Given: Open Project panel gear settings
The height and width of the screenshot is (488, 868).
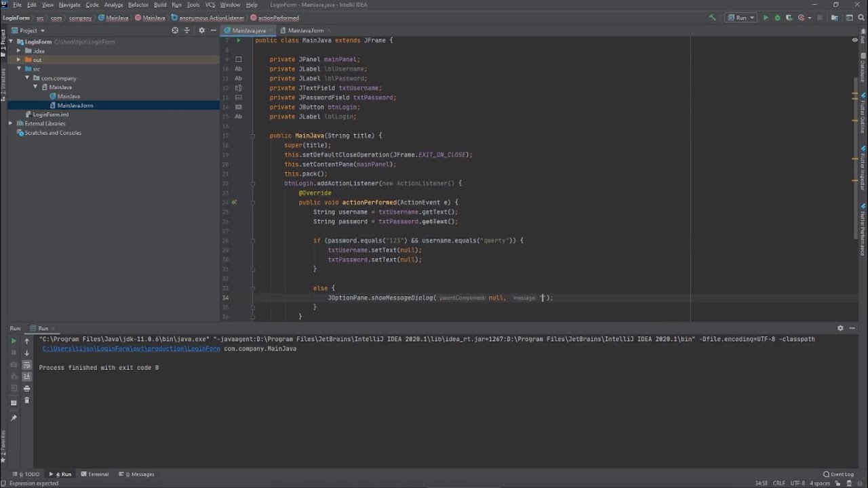Looking at the screenshot, I should click(x=201, y=30).
